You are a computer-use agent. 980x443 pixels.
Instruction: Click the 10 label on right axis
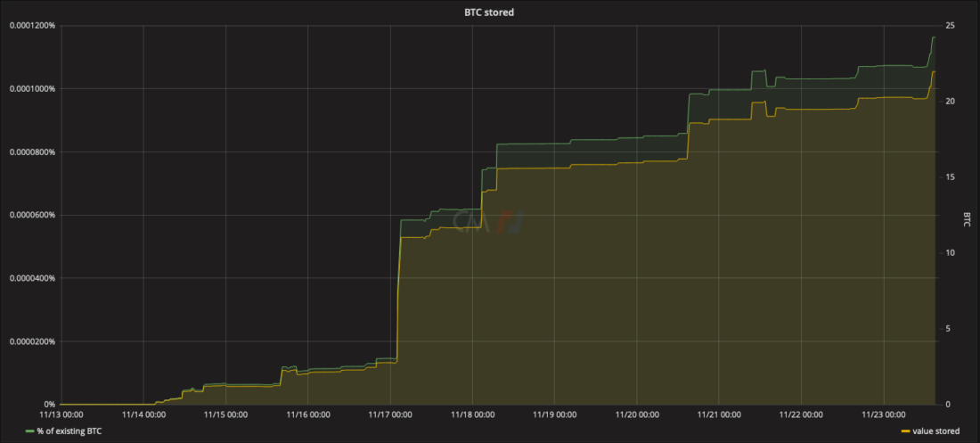951,253
